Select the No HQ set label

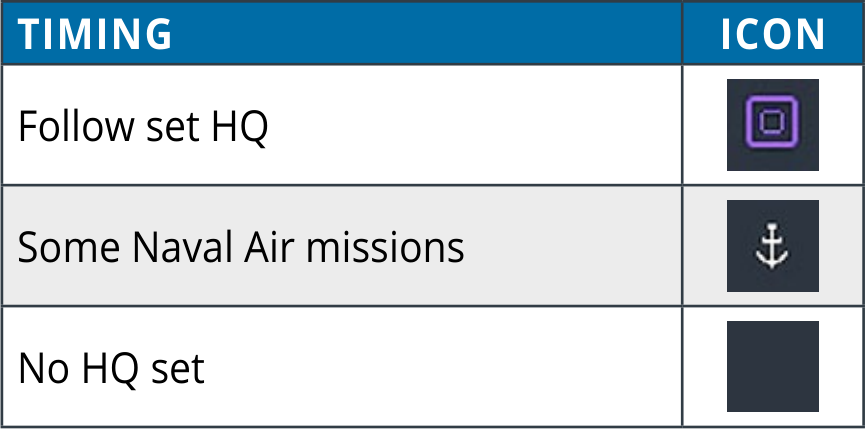point(111,368)
